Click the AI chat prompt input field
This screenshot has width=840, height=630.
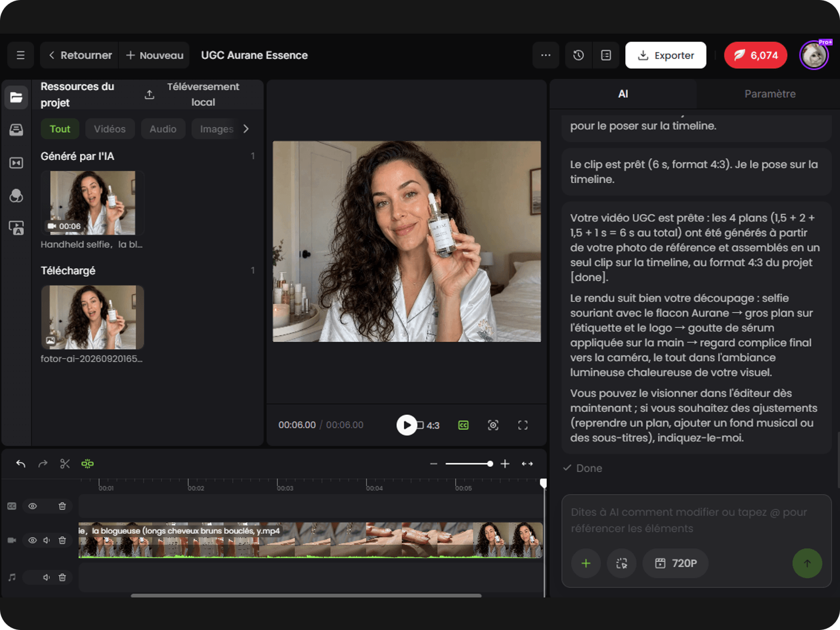tap(696, 520)
